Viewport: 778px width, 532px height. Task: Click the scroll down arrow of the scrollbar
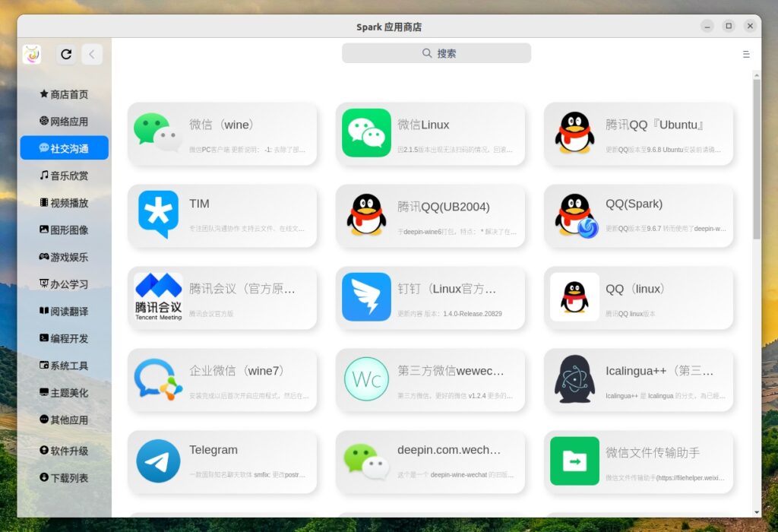(x=756, y=512)
